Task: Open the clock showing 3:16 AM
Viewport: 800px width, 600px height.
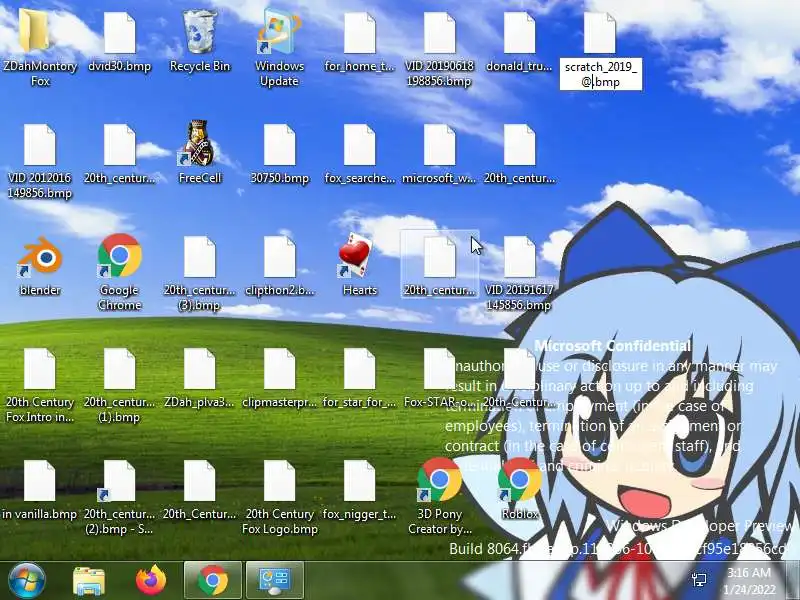Action: (x=749, y=581)
